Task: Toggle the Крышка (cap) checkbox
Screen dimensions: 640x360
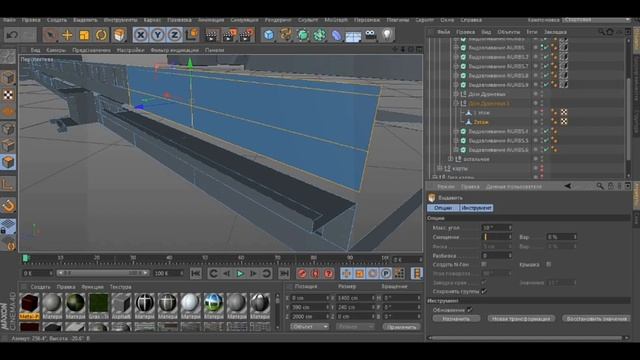Action: click(549, 264)
